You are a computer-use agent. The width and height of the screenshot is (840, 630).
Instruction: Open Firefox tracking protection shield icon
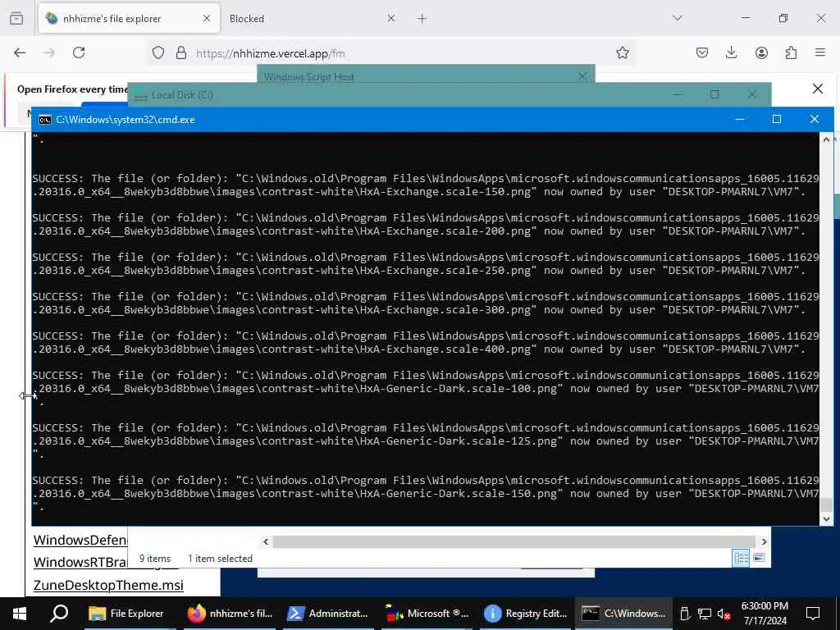point(158,52)
